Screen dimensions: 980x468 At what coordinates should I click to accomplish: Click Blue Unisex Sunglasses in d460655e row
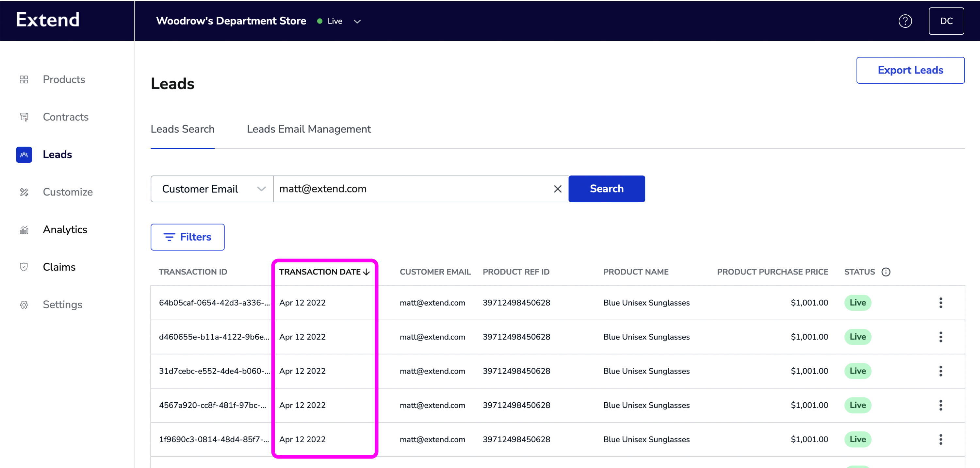tap(646, 337)
